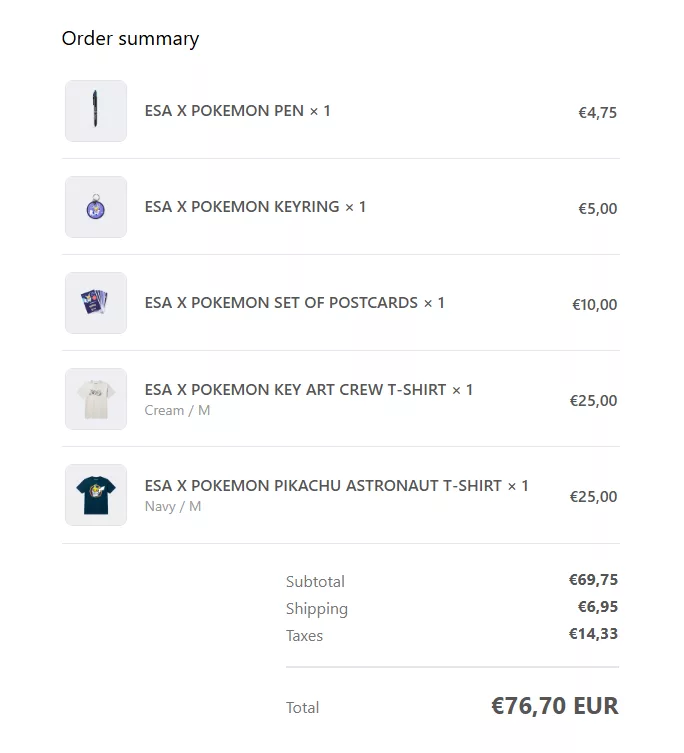Open the navy Pikachu T-shirt thumbnail
684x753 pixels.
click(96, 495)
